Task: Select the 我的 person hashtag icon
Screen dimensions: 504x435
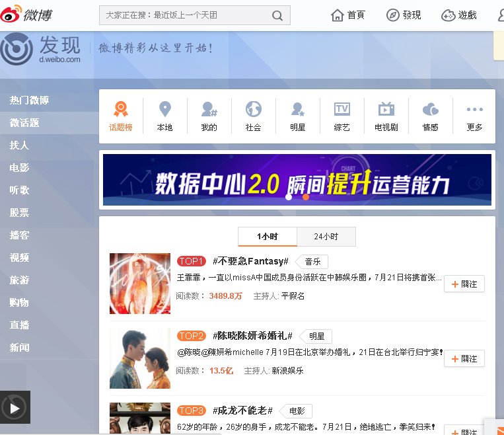Action: [209, 109]
